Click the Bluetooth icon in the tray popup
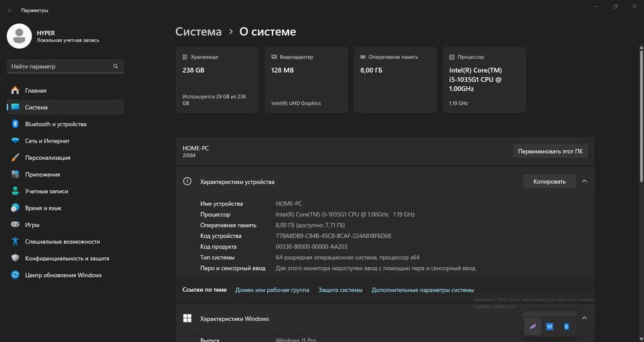The height and width of the screenshot is (342, 644). tap(567, 327)
